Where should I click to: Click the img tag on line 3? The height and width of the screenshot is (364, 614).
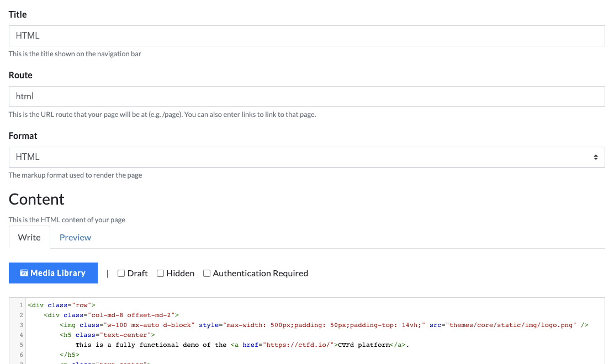pyautogui.click(x=70, y=325)
